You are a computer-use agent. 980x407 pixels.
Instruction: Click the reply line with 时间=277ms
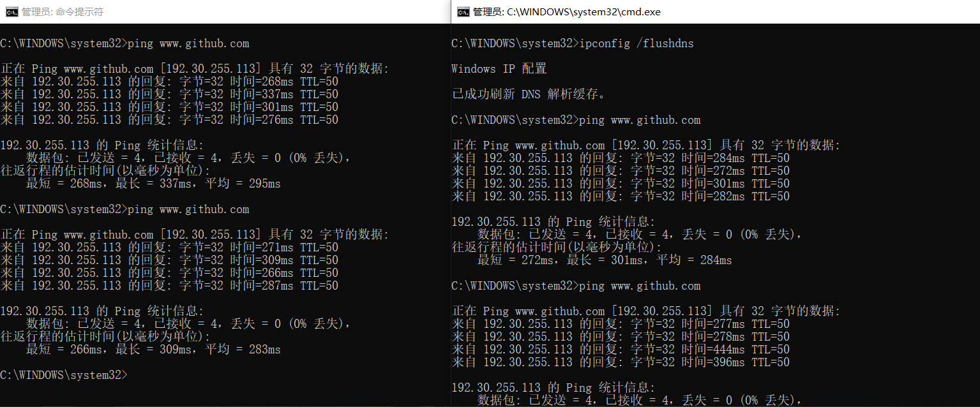point(621,324)
